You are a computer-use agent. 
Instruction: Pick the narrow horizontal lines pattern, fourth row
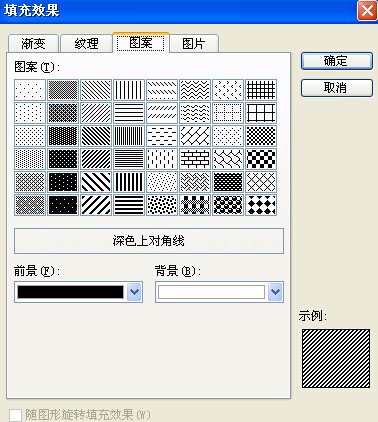click(129, 159)
